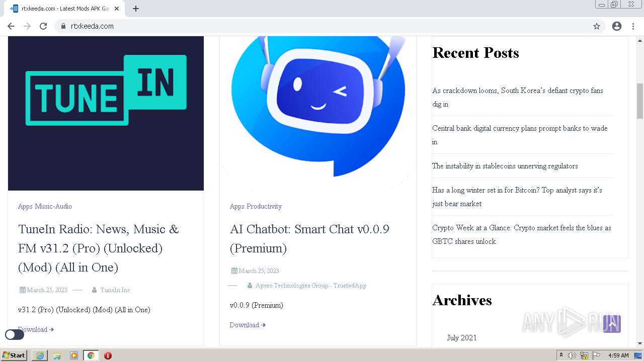Image resolution: width=644 pixels, height=362 pixels.
Task: View site security lock info
Action: [x=63, y=26]
